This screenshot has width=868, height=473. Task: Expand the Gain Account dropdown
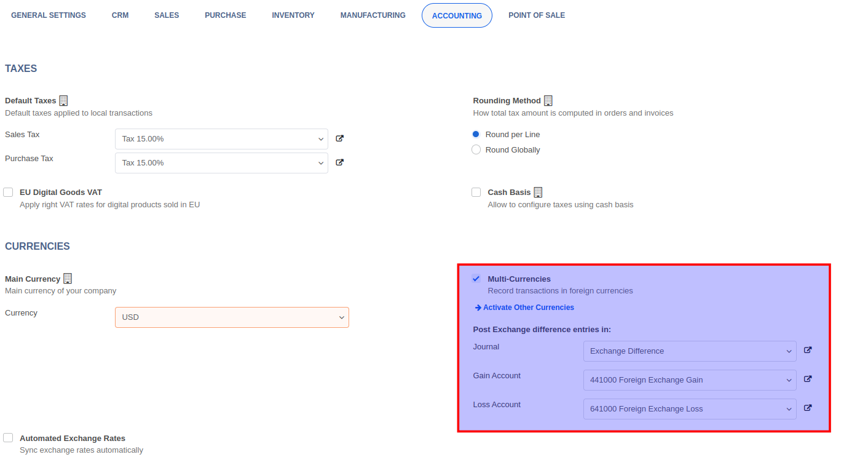pyautogui.click(x=689, y=380)
